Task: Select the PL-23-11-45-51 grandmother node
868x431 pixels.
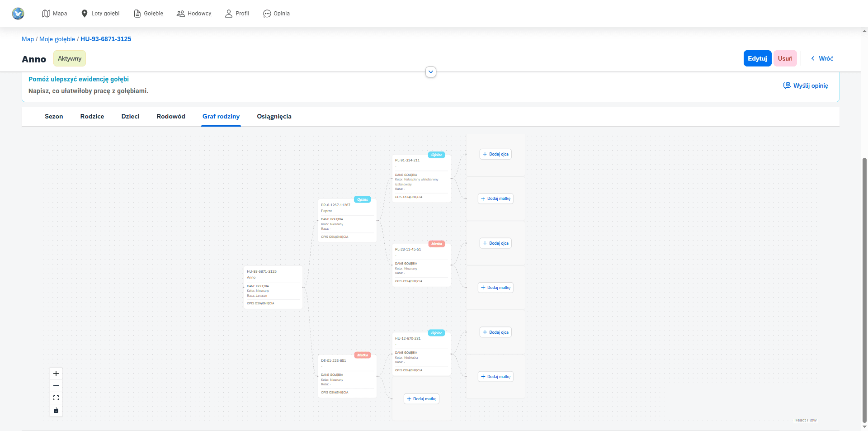Action: click(421, 265)
